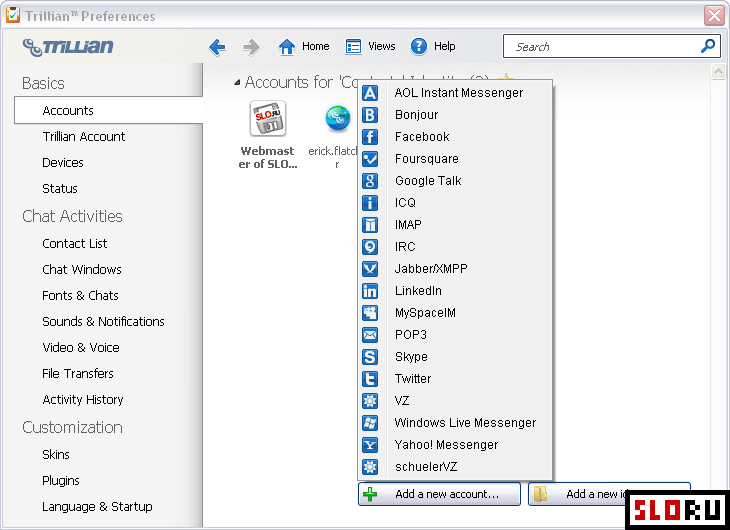Open the Status preferences page
730x530 pixels.
click(x=60, y=189)
